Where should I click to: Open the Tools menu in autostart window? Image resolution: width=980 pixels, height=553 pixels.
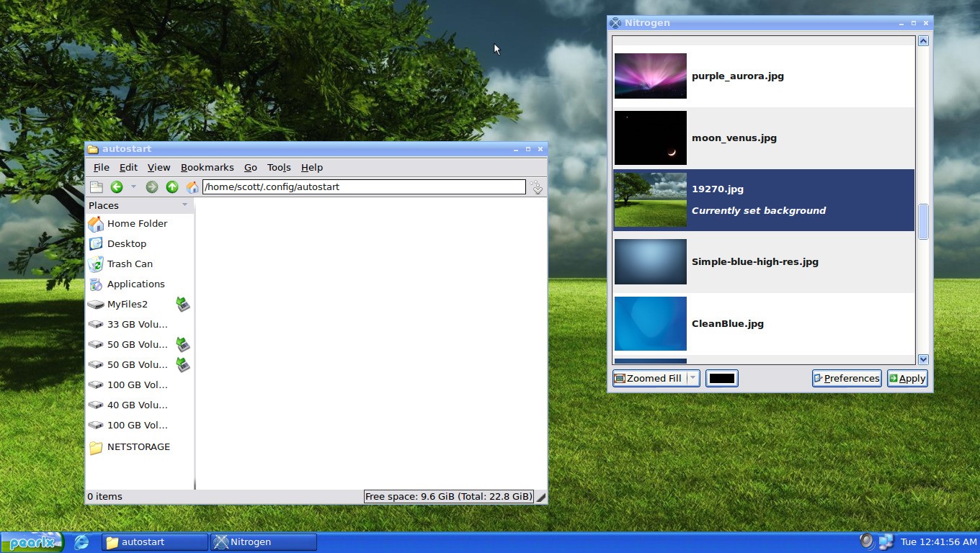click(278, 167)
